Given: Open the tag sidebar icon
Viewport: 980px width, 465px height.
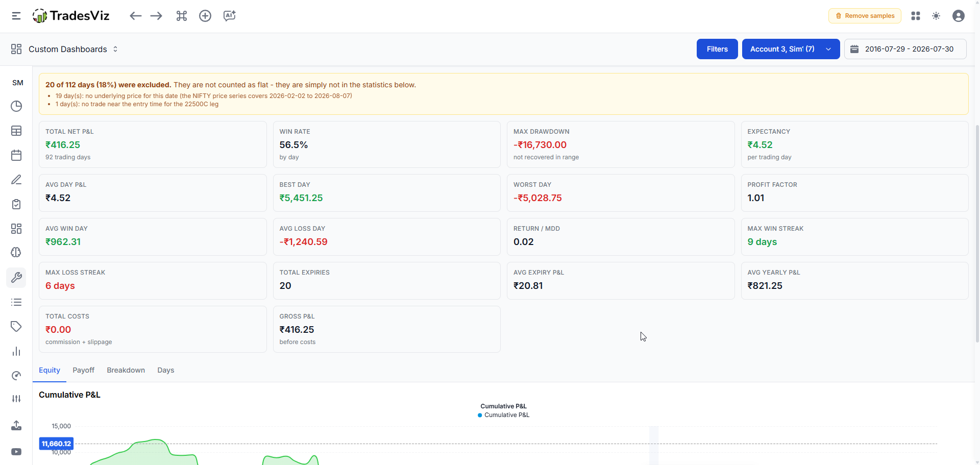Looking at the screenshot, I should (16, 327).
